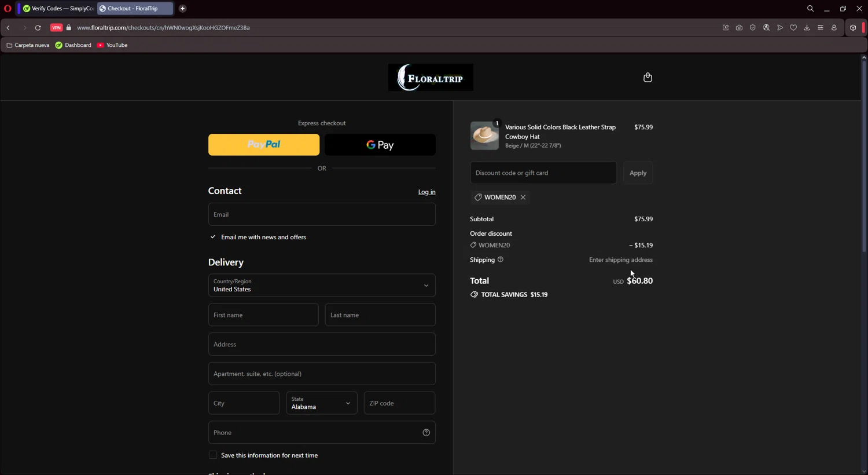Open the page translate icon

pyautogui.click(x=766, y=28)
